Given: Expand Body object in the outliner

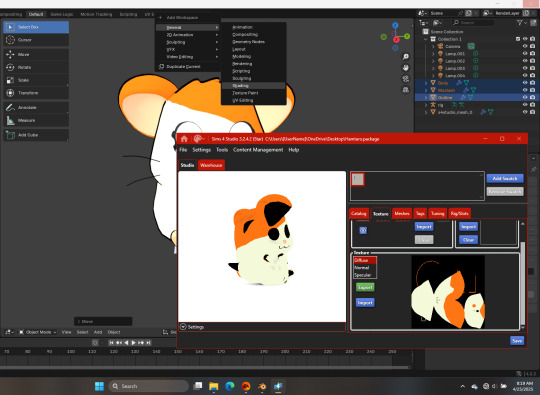Looking at the screenshot, I should (426, 83).
